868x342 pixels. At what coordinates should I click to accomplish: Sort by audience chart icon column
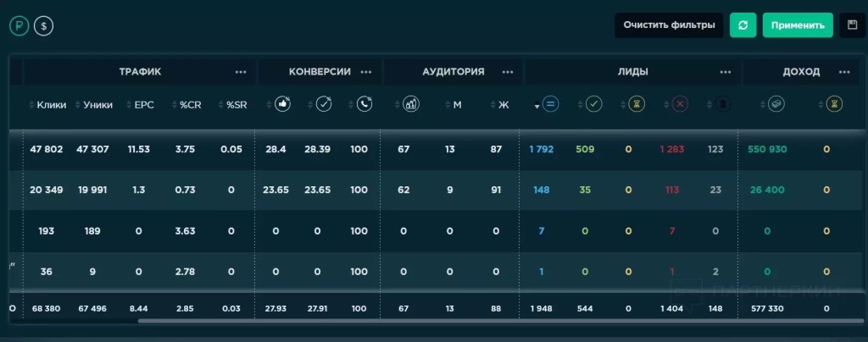tap(410, 104)
